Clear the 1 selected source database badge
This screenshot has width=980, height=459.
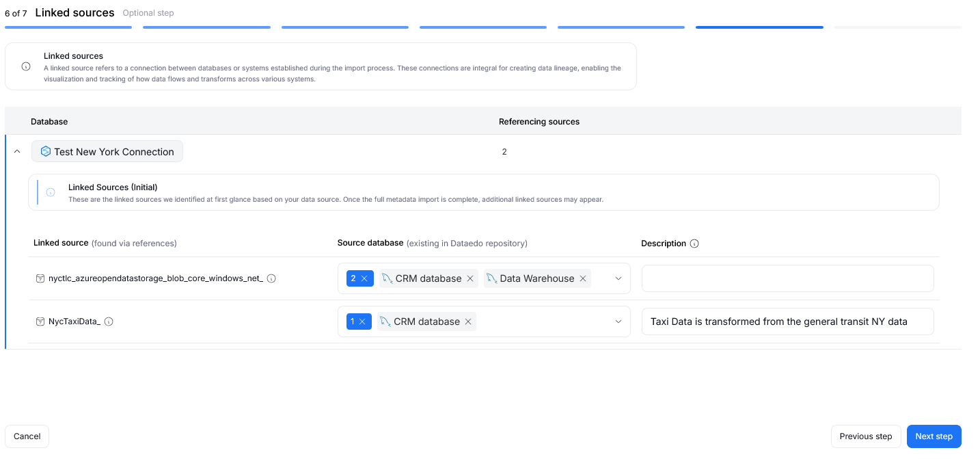362,322
